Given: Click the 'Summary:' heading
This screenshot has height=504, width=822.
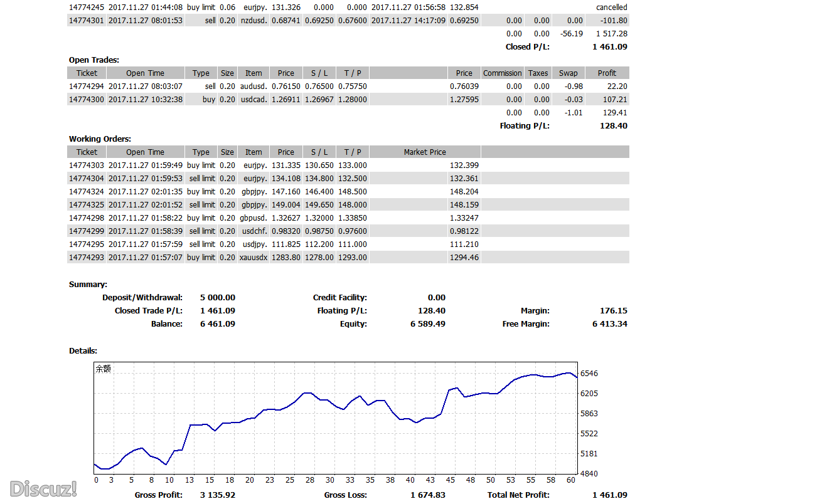Looking at the screenshot, I should click(x=88, y=285).
